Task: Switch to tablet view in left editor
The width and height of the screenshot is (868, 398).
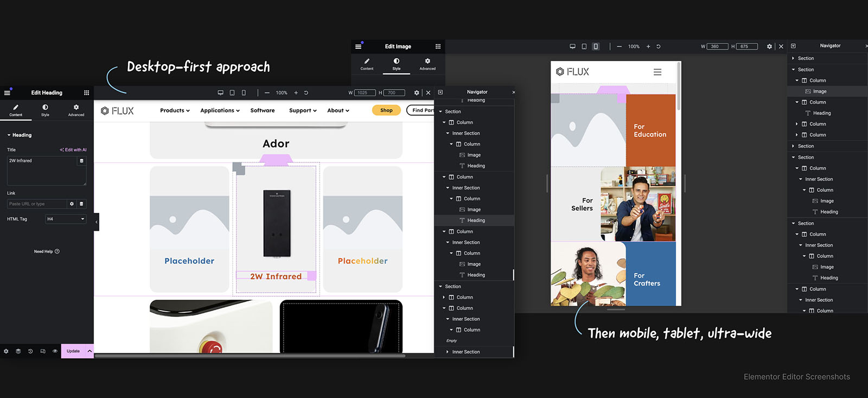Action: tap(232, 93)
